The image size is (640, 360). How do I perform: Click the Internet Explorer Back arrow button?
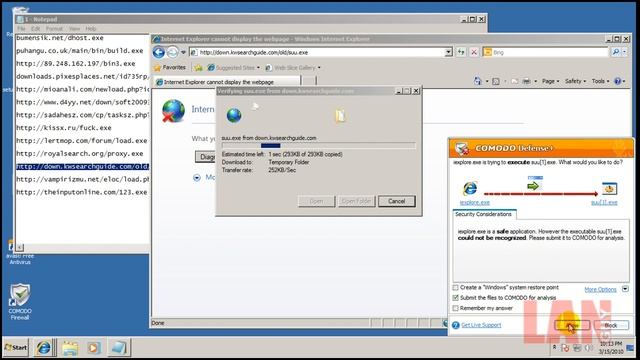(x=159, y=52)
